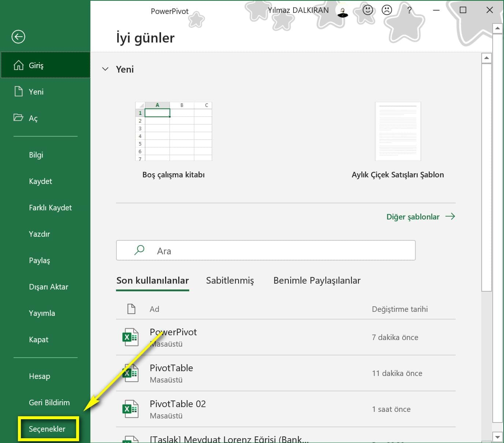504x443 pixels.
Task: Click the Boş çalışma kitabı label
Action: point(173,175)
